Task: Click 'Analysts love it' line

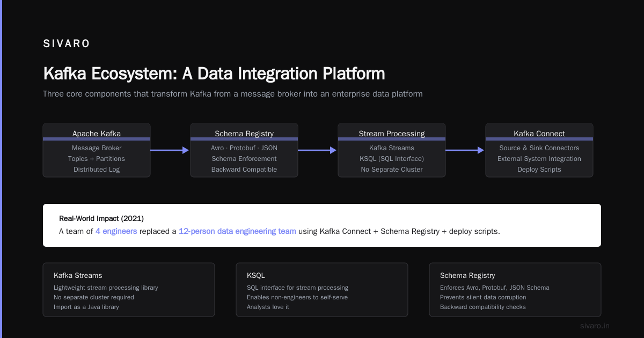Action: (x=268, y=307)
